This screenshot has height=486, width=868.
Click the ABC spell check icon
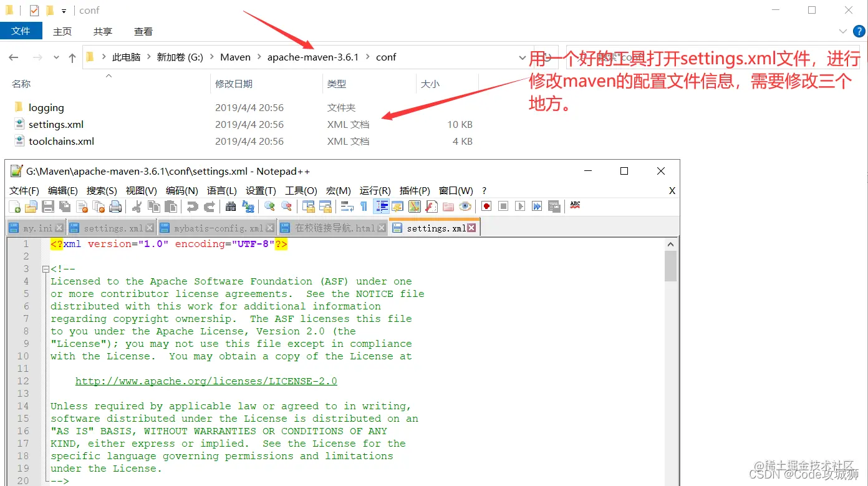tap(575, 205)
